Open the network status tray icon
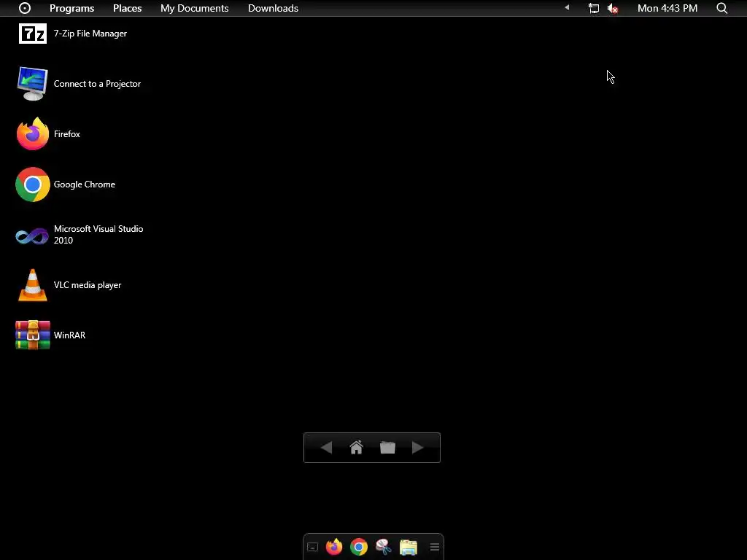 tap(594, 8)
